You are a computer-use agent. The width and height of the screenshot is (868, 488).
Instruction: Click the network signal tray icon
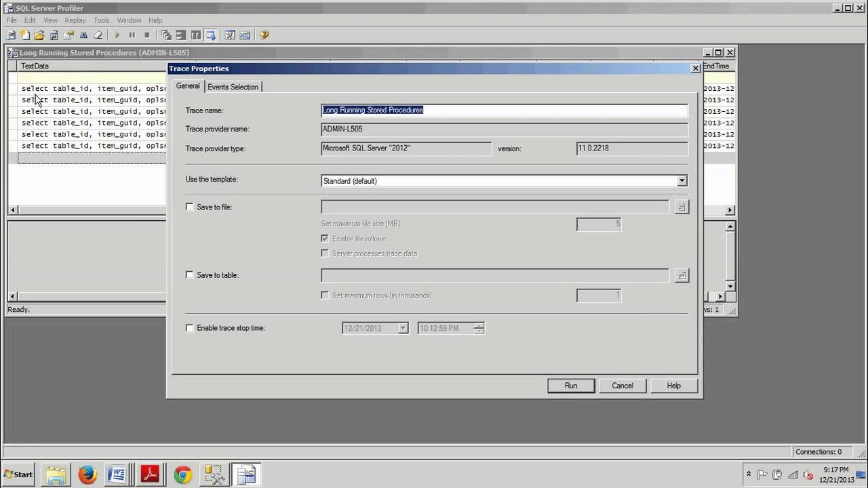click(x=792, y=474)
